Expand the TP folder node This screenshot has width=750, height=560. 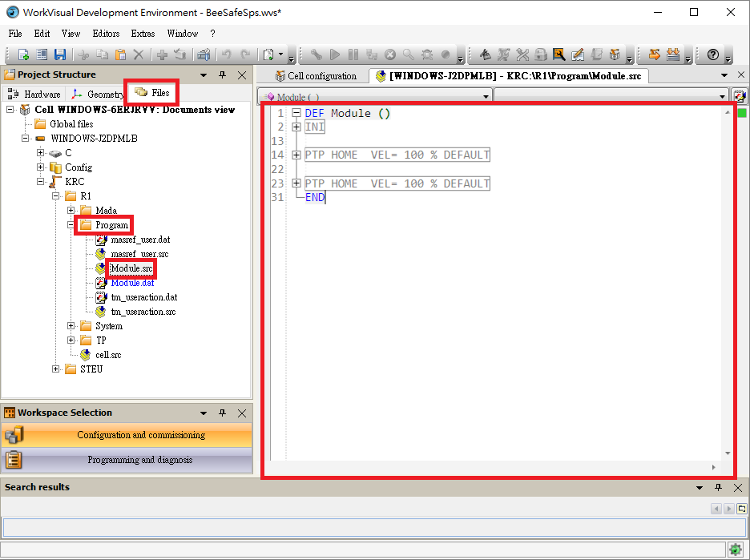click(71, 340)
